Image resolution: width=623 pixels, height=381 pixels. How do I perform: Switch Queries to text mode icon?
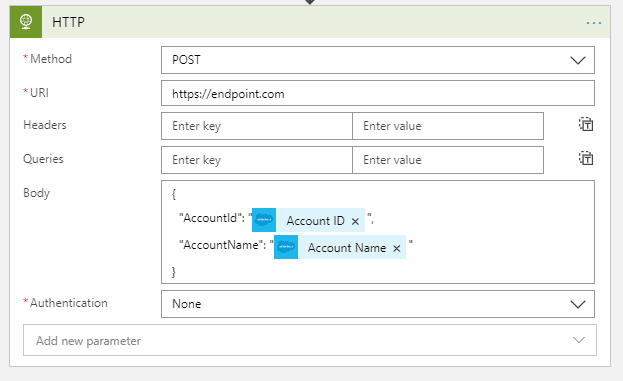(586, 159)
